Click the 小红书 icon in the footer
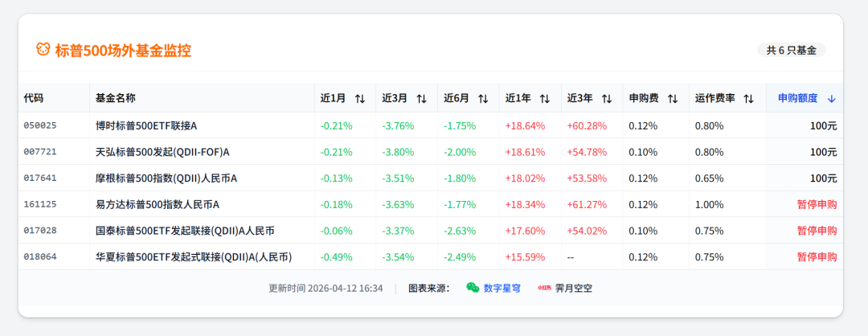Image resolution: width=868 pixels, height=336 pixels. [x=544, y=288]
